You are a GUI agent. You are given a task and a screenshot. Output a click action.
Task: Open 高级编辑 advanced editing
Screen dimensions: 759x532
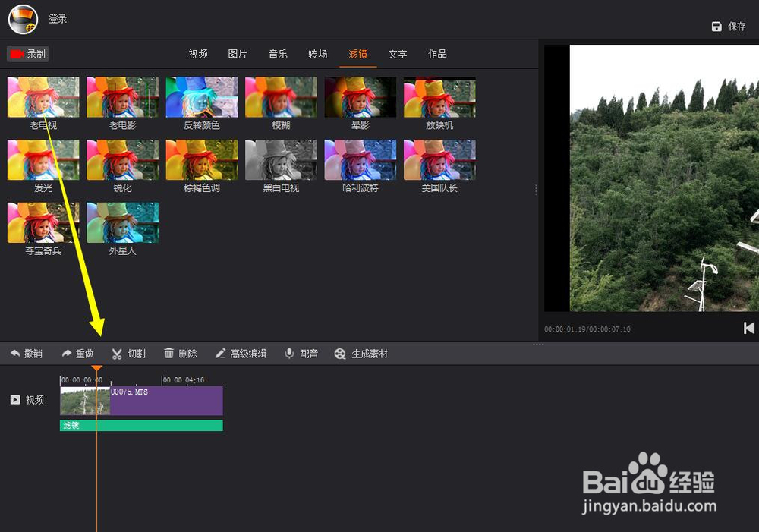tap(241, 354)
